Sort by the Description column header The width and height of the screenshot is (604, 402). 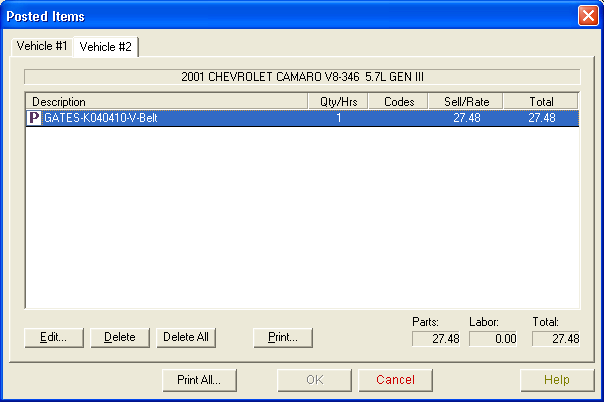pos(167,102)
